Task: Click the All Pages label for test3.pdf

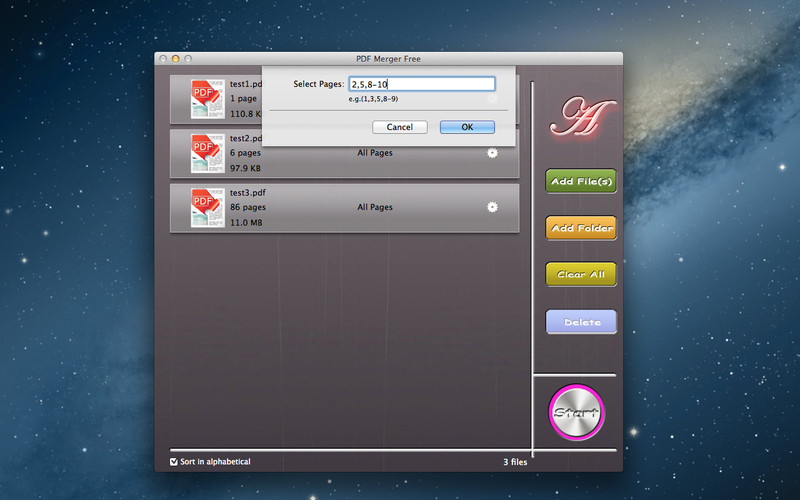Action: coord(375,207)
